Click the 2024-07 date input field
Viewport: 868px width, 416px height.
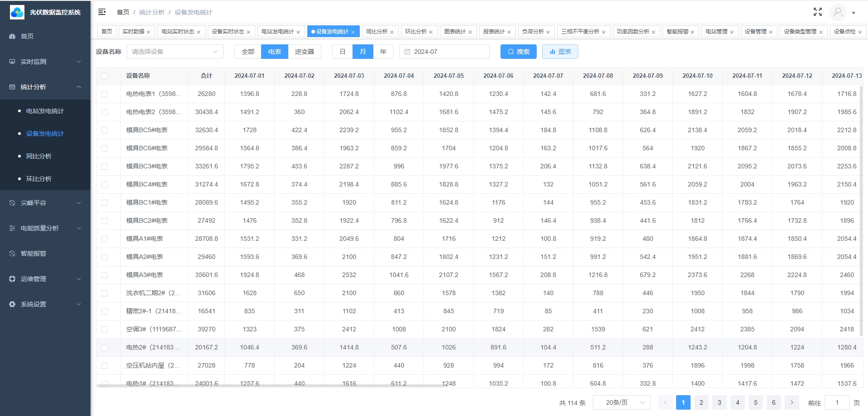pyautogui.click(x=444, y=52)
